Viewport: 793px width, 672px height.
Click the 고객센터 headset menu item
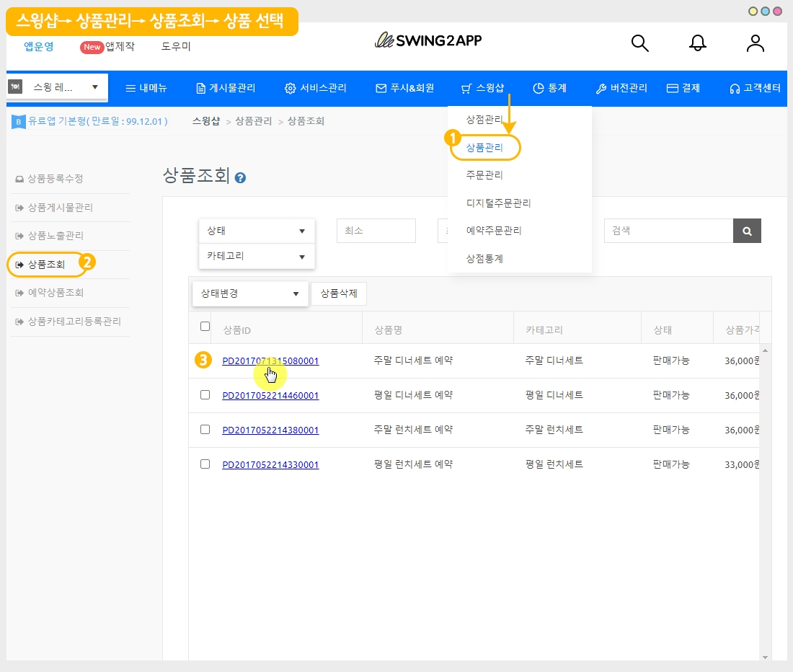[755, 89]
